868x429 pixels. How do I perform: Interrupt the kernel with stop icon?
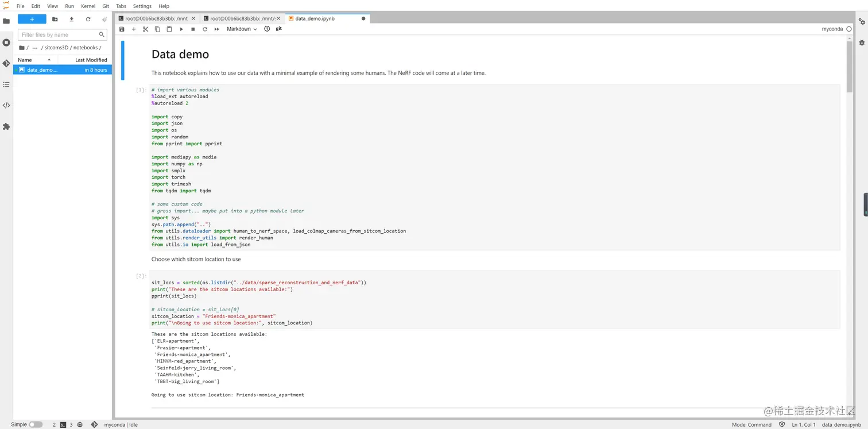(x=193, y=29)
